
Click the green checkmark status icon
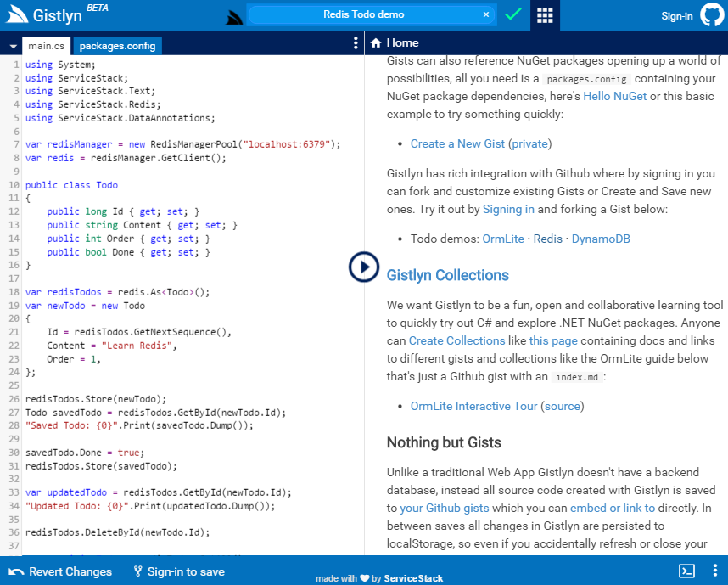[513, 14]
